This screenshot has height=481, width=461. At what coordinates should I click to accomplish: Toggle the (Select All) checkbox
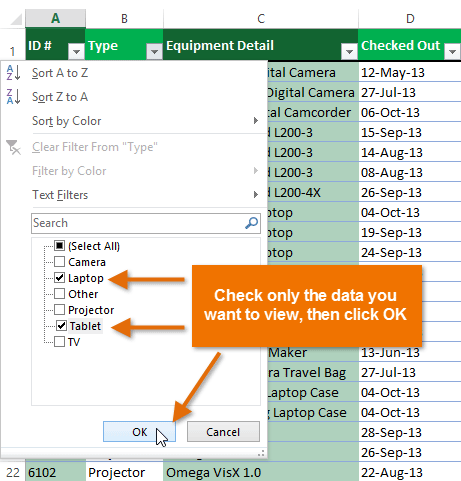[x=59, y=246]
